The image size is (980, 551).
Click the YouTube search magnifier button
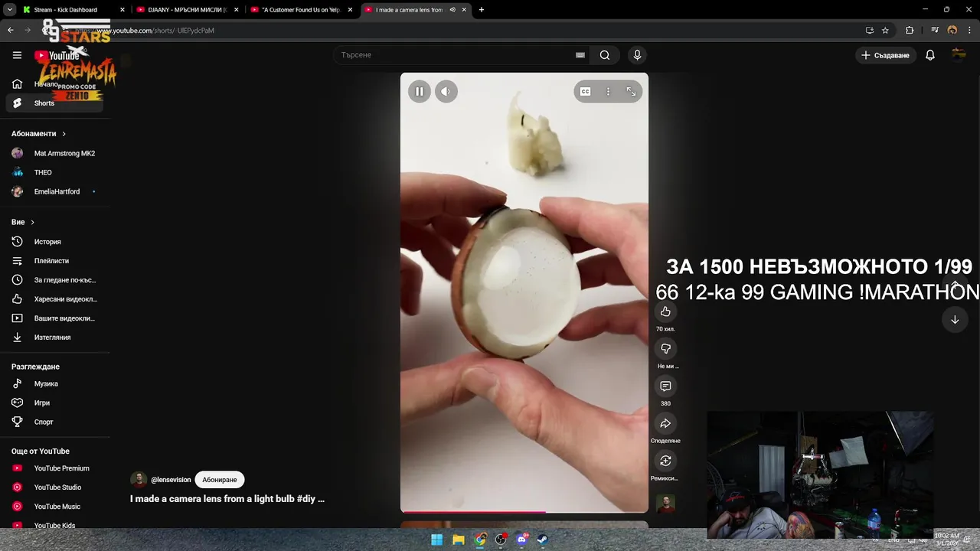pos(605,55)
